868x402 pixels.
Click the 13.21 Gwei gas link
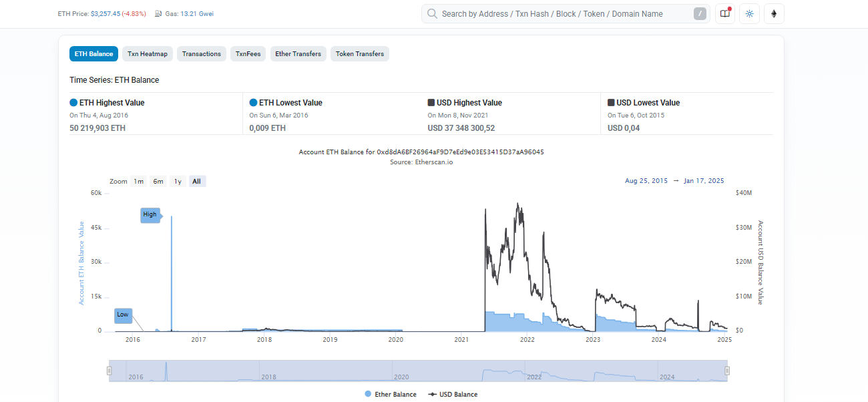point(196,14)
